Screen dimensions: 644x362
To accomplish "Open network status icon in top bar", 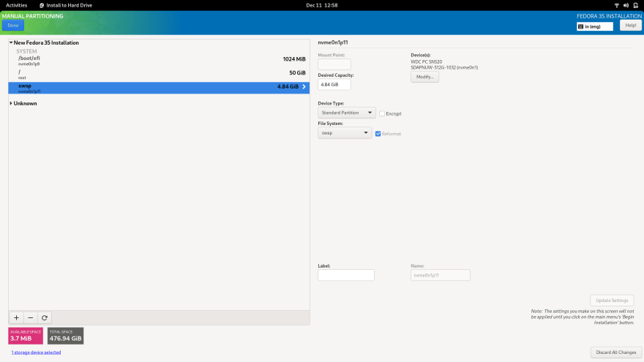I will [616, 5].
